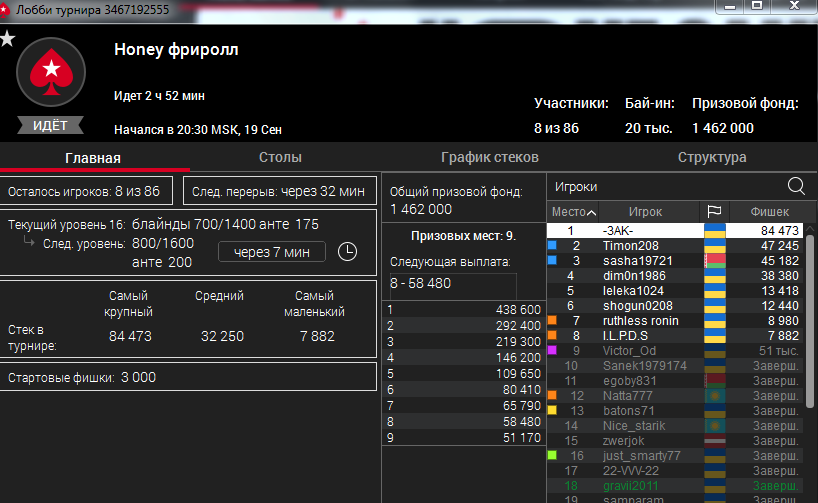The height and width of the screenshot is (503, 818).
Task: Click the green tag next to just_smarty77
Action: (552, 455)
